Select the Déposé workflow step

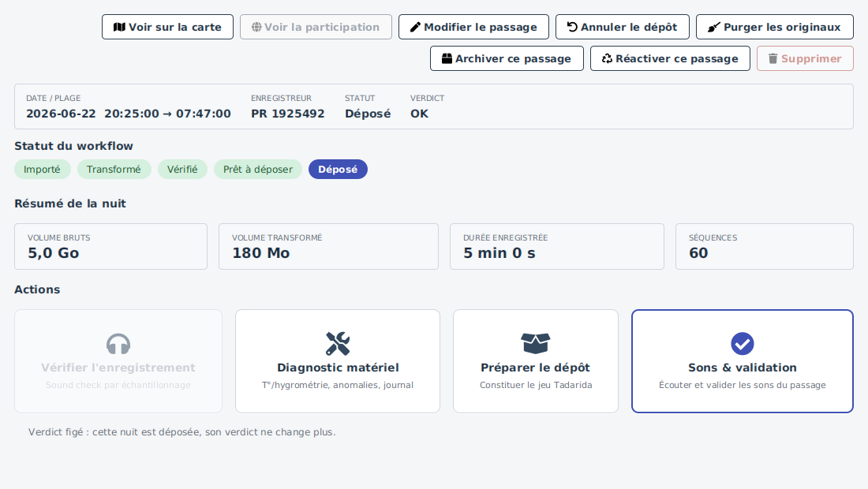338,170
